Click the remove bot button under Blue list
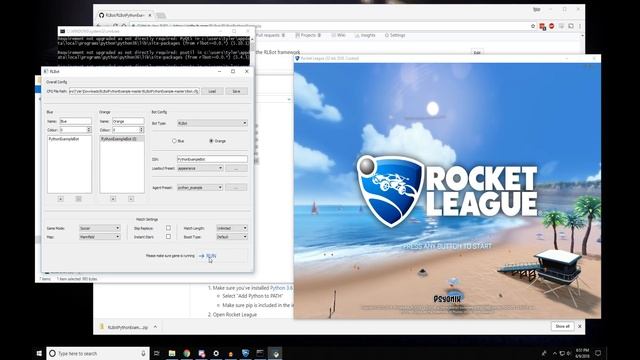 (78, 199)
